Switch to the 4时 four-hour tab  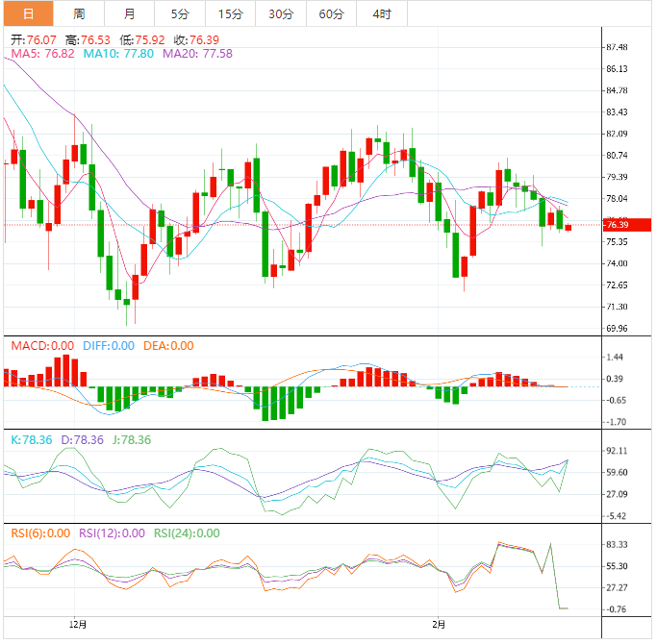click(381, 13)
